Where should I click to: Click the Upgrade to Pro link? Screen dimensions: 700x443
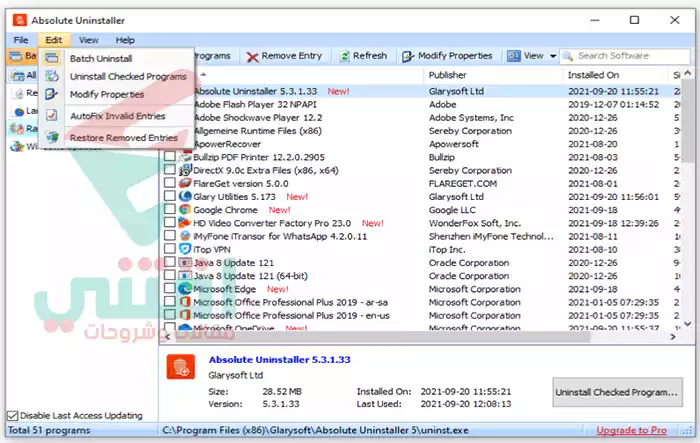tap(631, 430)
